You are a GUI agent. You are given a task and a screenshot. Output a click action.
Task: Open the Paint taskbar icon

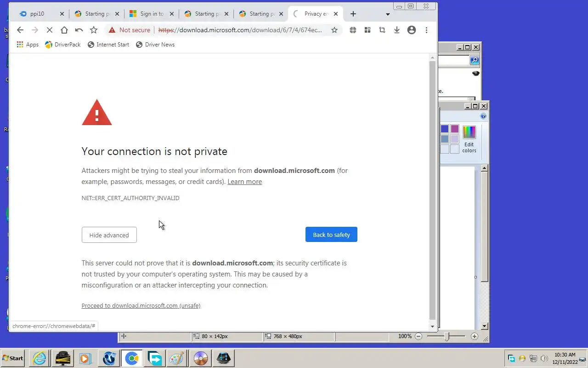[178, 358]
